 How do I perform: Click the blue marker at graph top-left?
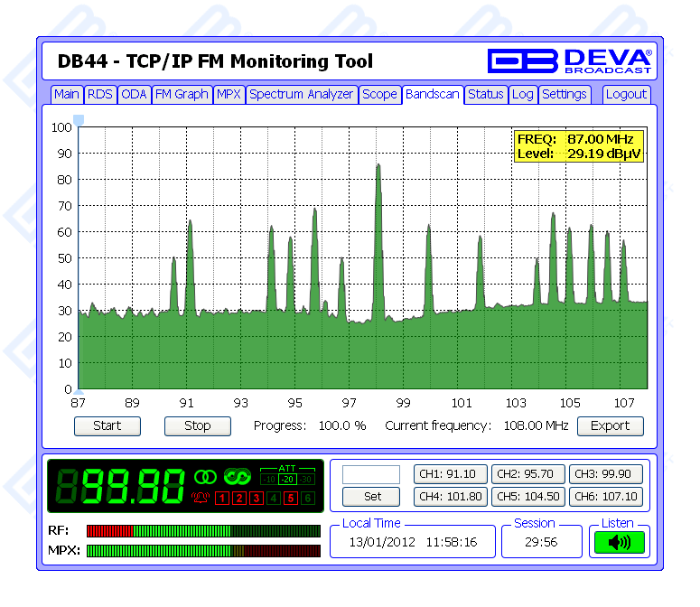[x=79, y=120]
